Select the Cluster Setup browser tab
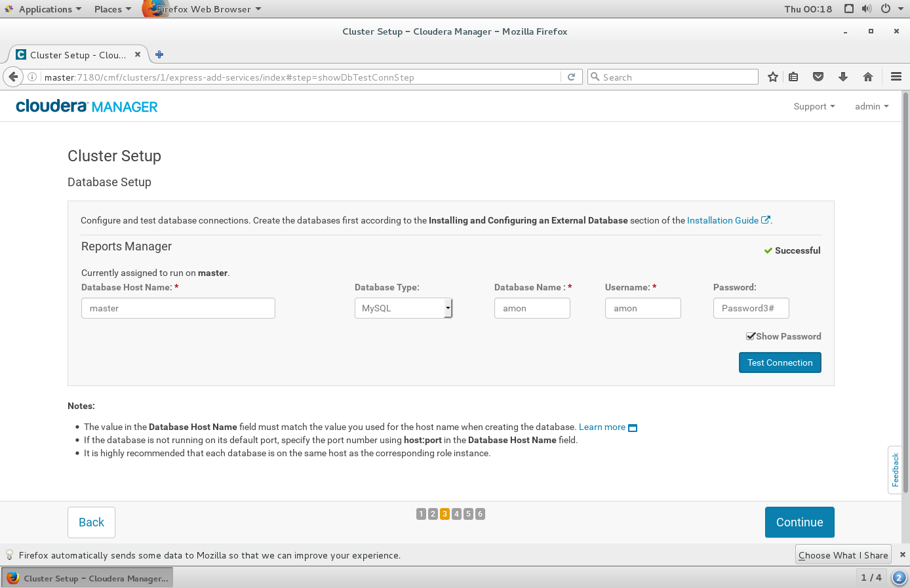Screen dimensions: 910x588 [x=77, y=55]
